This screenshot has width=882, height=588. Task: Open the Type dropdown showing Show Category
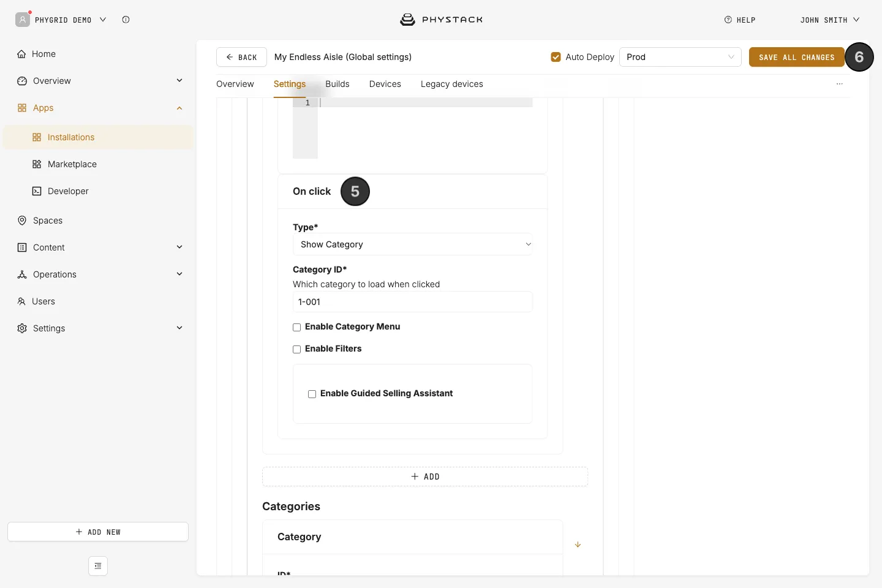click(x=413, y=244)
